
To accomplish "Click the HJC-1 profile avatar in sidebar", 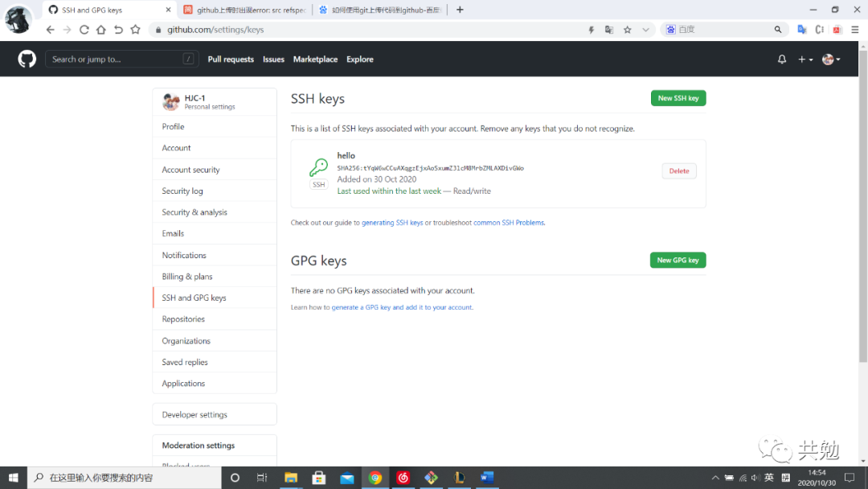I will click(x=170, y=102).
